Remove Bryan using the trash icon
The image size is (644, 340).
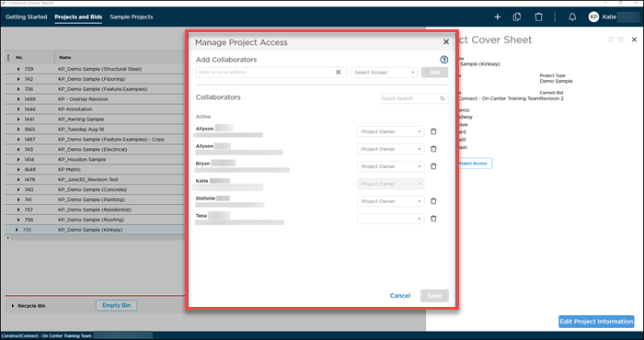[x=433, y=166]
